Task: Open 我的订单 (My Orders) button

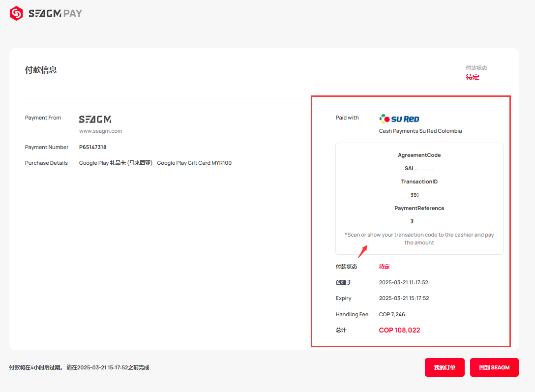Action: coord(445,367)
